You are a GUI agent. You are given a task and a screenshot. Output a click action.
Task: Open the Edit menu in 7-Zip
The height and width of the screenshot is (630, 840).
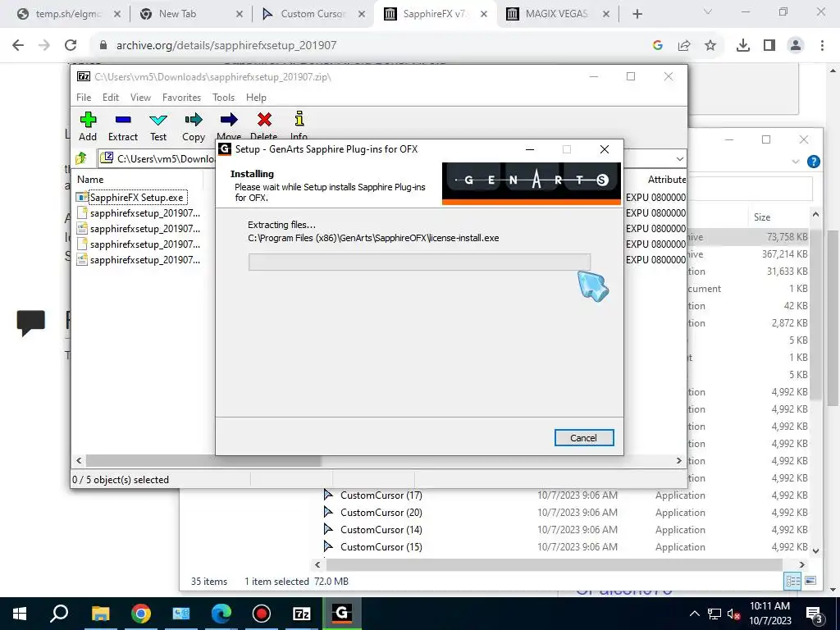pos(111,98)
